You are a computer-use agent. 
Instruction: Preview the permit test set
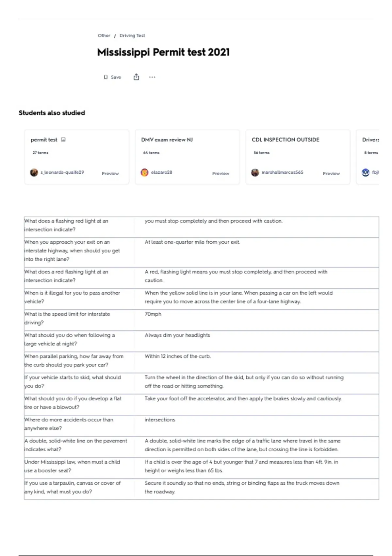110,174
